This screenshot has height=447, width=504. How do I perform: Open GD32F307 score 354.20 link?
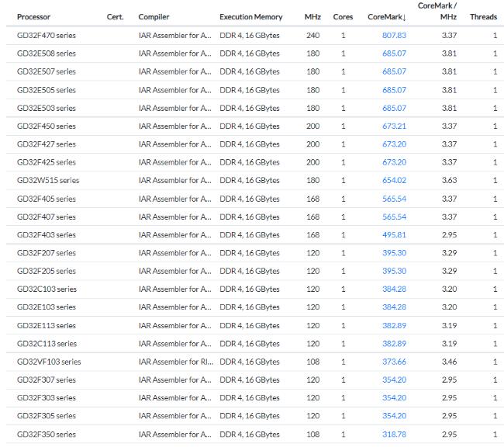coord(394,379)
